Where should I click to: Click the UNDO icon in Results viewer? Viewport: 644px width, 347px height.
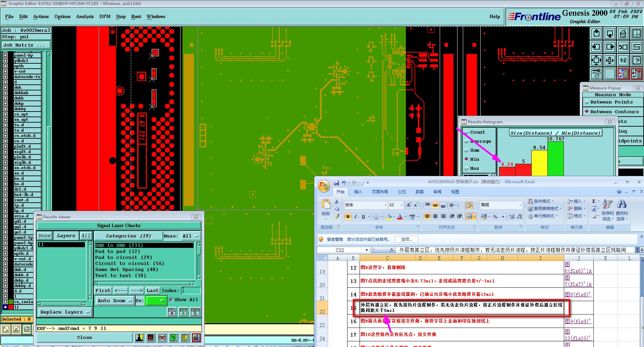click(195, 312)
